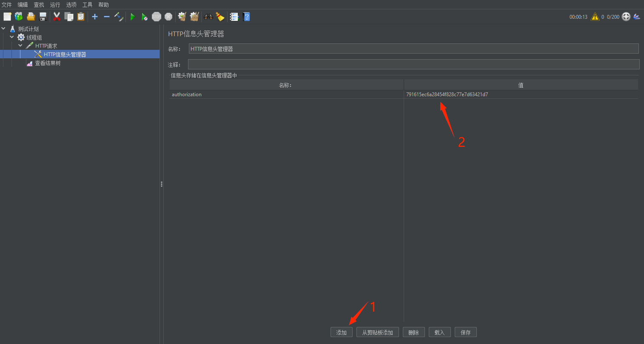Screen dimensions: 644x344
Task: Click the JMeter feather logo icon
Action: pos(637,17)
